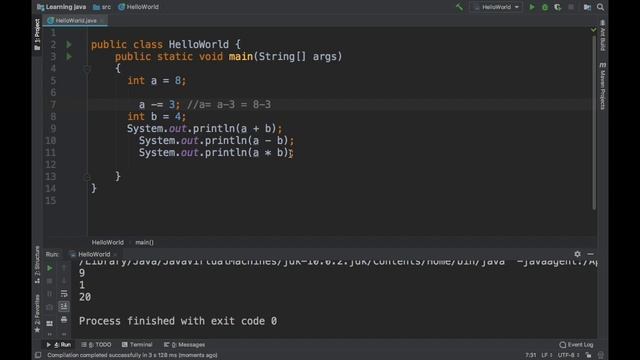Viewport: 640px width, 360px height.
Task: Rerun HelloWorld from Run panel green arrow
Action: (50, 268)
